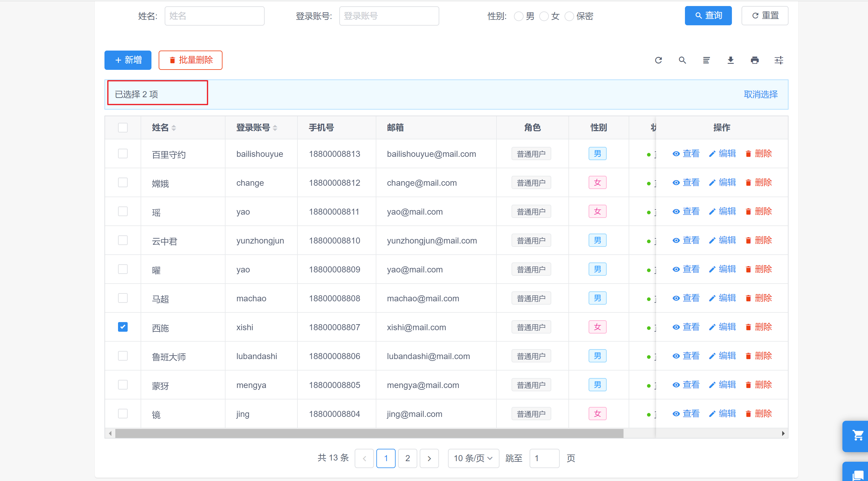
Task: Uncheck the 西施 row checkbox
Action: 123,327
